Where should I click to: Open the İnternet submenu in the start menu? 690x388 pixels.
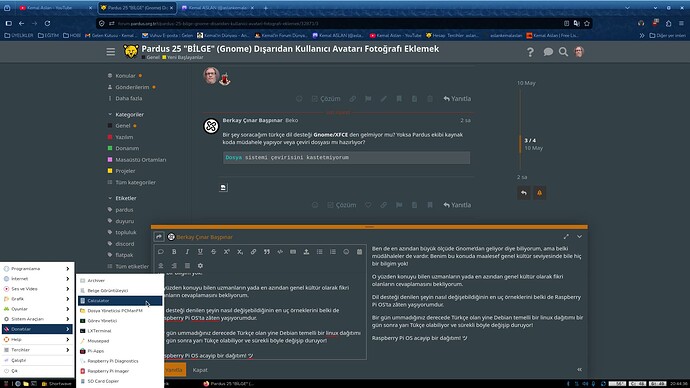click(37, 278)
